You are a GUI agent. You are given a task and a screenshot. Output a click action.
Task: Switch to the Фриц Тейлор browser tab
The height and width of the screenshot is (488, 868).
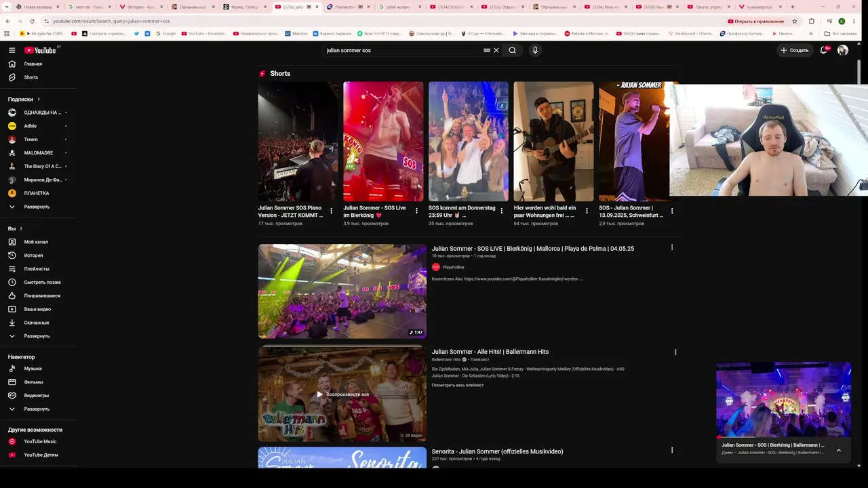(245, 7)
